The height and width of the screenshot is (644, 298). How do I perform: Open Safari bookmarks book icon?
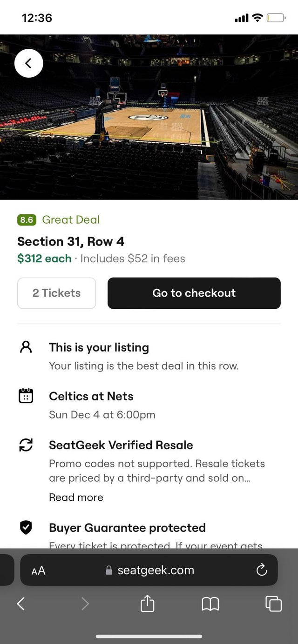(210, 604)
